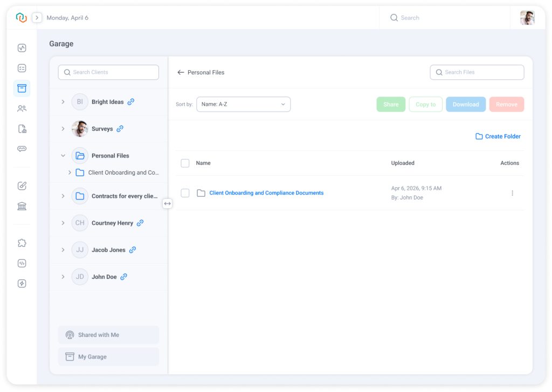Screen dimensions: 552x392
Task: Expand the John Doe client
Action: click(63, 277)
